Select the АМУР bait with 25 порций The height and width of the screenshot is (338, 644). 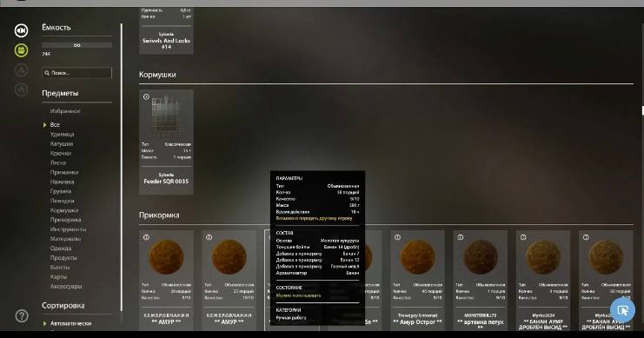229,280
